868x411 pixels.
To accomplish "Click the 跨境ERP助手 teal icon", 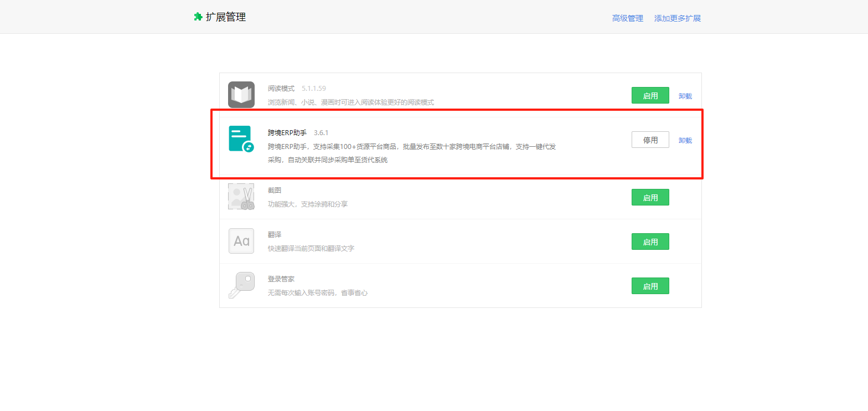I will tap(241, 139).
